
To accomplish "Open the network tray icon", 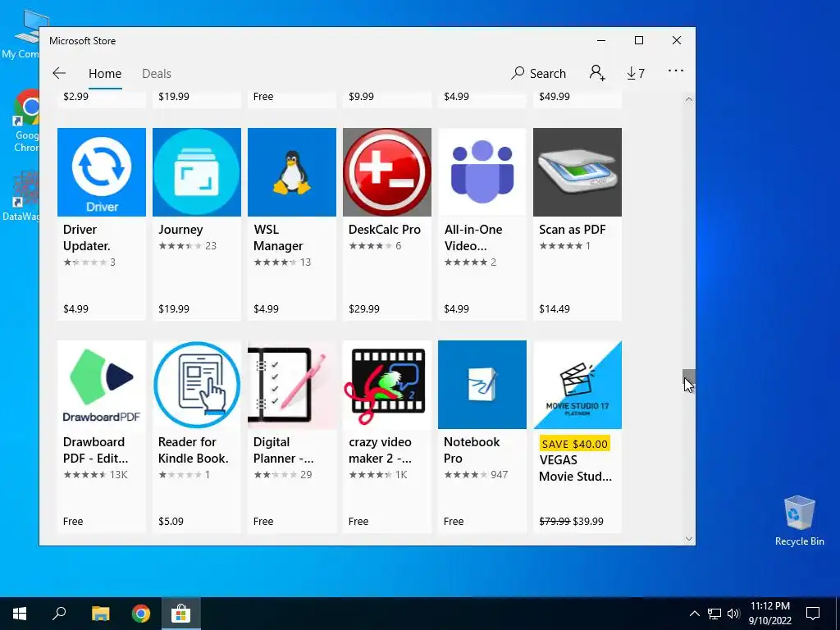I will click(714, 614).
